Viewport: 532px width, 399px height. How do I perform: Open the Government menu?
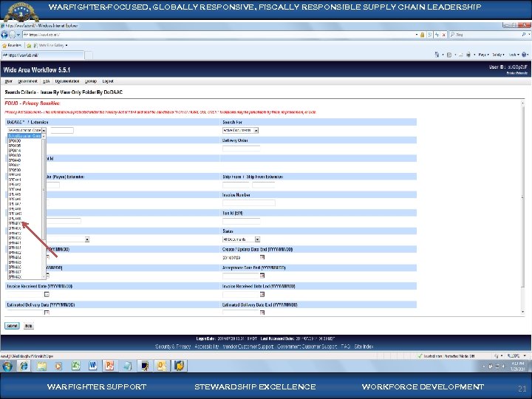(27, 81)
